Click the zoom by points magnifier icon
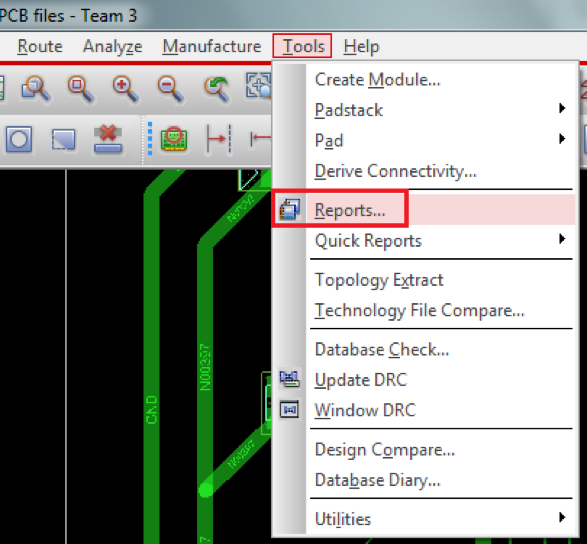Screen dimensions: 587x544 pos(35,89)
